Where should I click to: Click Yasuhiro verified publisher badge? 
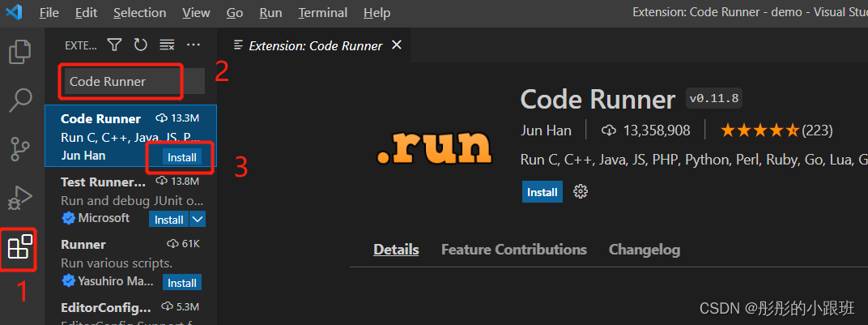(68, 282)
